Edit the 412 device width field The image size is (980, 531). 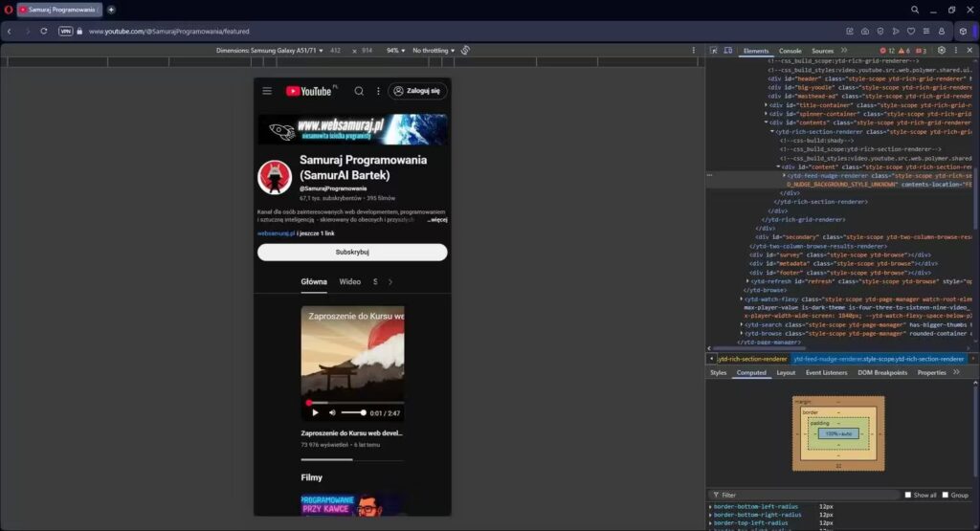(x=336, y=51)
